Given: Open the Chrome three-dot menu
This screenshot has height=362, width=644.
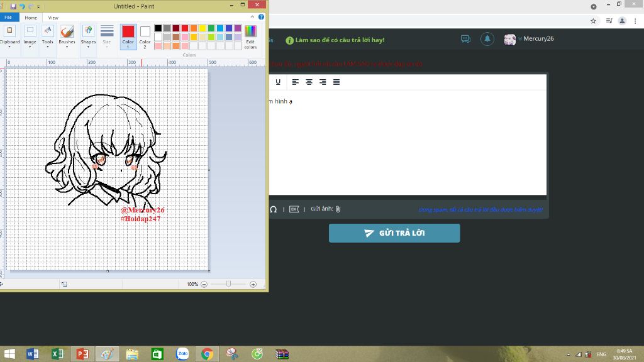Looking at the screenshot, I should (x=635, y=21).
